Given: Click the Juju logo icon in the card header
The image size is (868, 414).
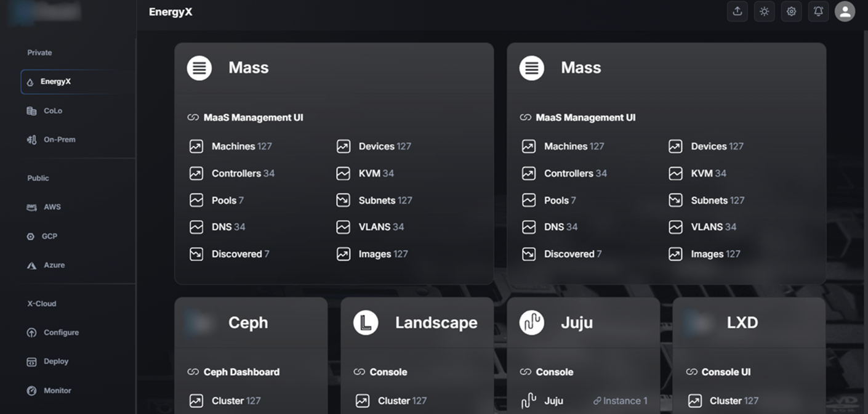Looking at the screenshot, I should coord(532,323).
